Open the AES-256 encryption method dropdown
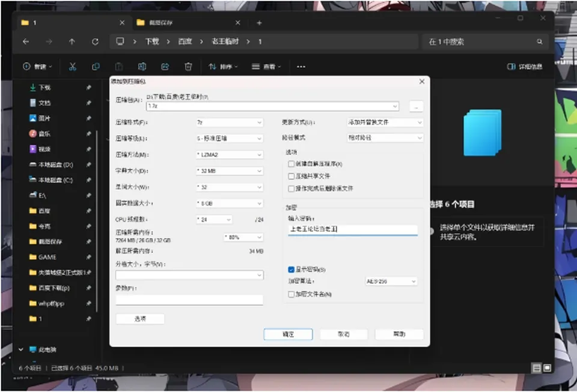The height and width of the screenshot is (392, 577). [x=391, y=281]
